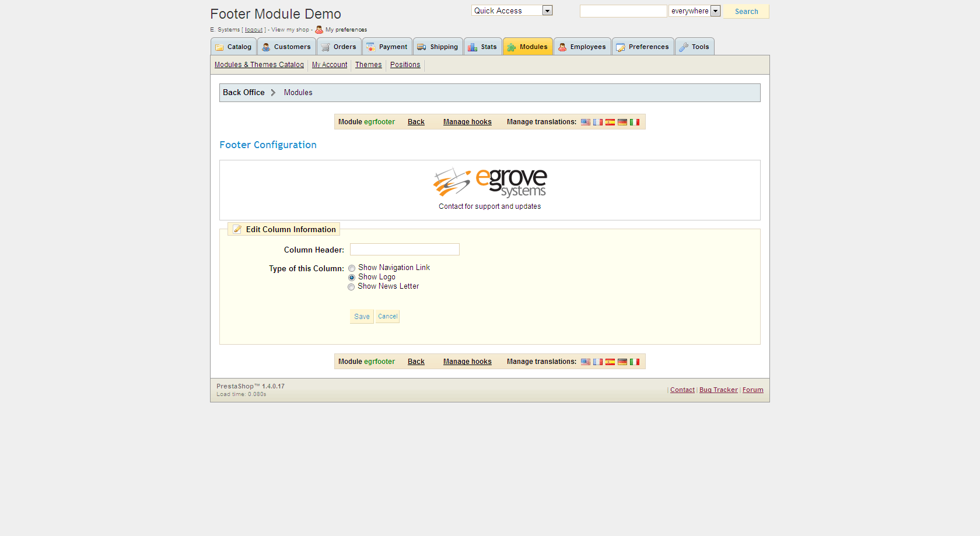The height and width of the screenshot is (536, 980).
Task: Click the Stats tab chart icon
Action: (473, 47)
